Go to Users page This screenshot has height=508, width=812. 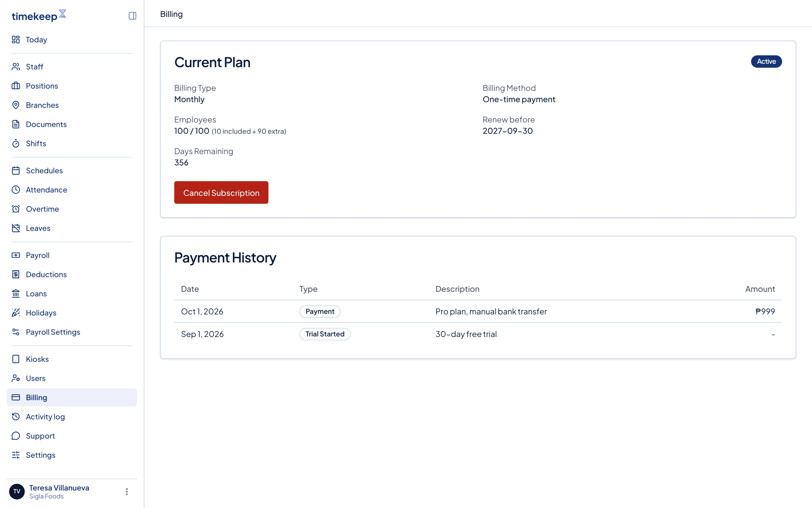click(72, 378)
